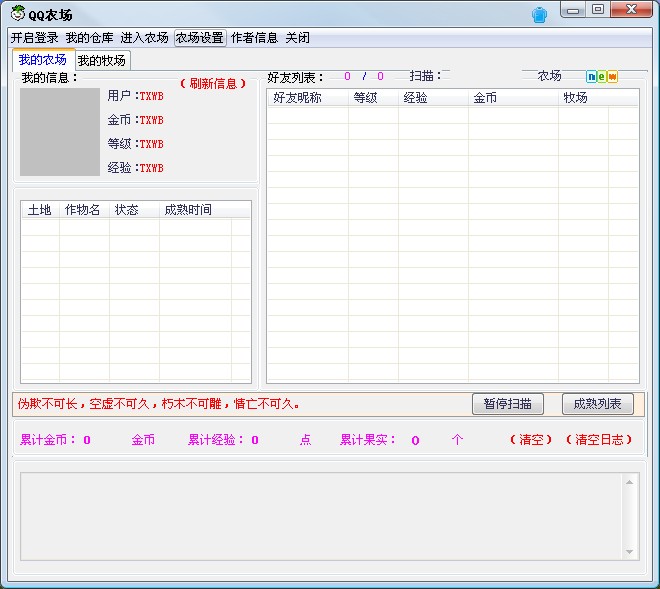
Task: Click the 好友列表 label
Action: tap(295, 77)
